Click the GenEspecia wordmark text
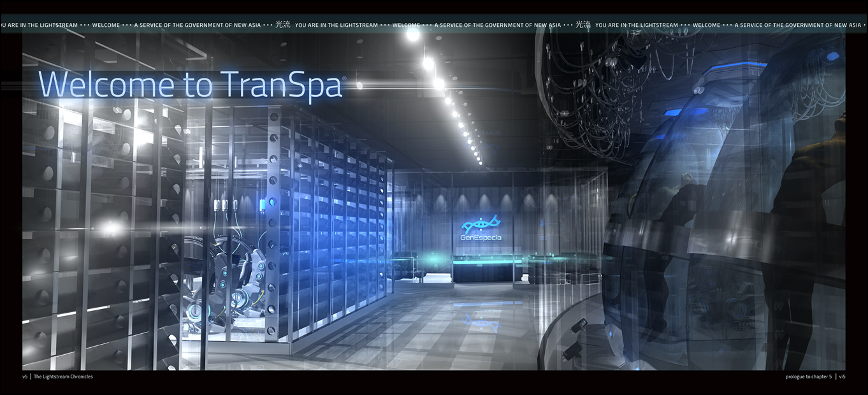Screen dimensions: 868x395 pyautogui.click(x=481, y=238)
